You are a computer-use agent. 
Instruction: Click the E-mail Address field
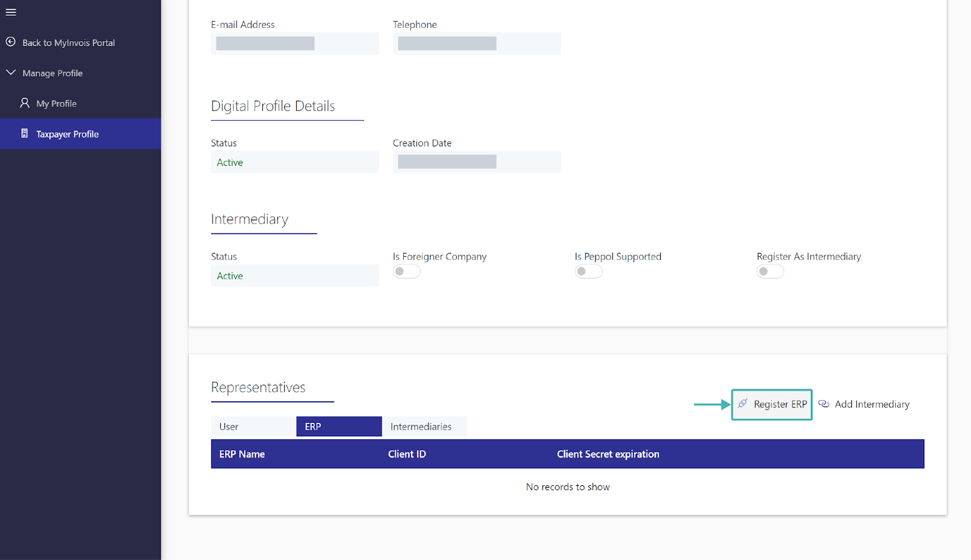(295, 43)
